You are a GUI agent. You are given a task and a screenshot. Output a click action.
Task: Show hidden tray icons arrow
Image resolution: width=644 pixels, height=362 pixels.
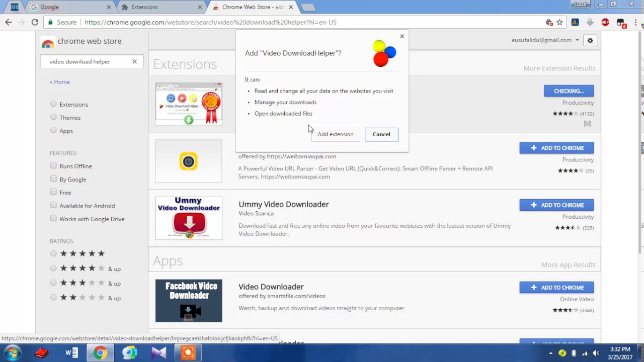coord(551,353)
